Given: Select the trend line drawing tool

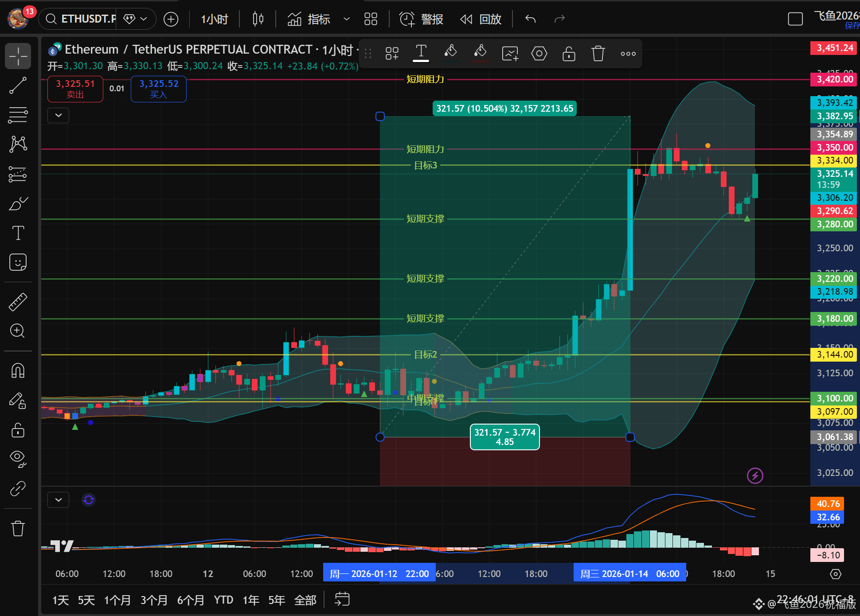Looking at the screenshot, I should [18, 86].
